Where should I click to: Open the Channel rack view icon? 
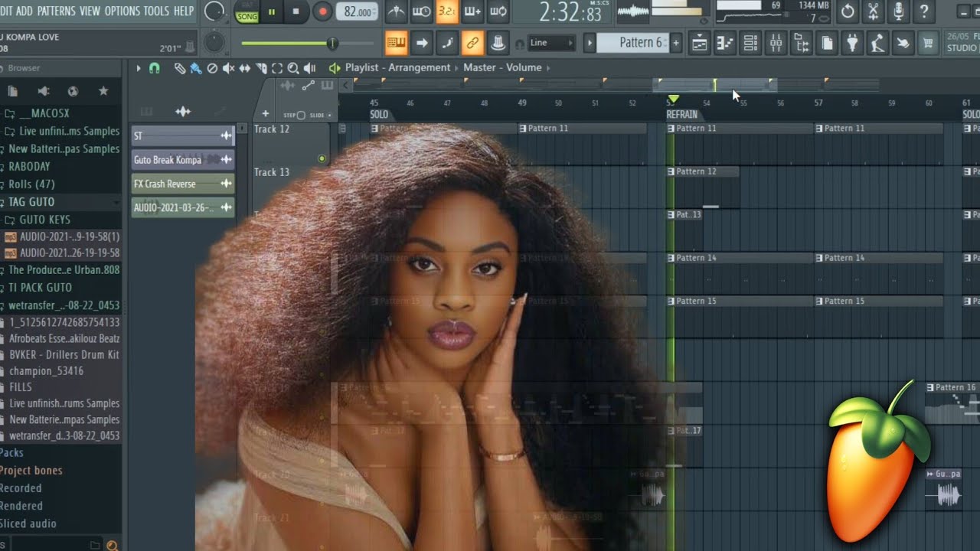(750, 43)
